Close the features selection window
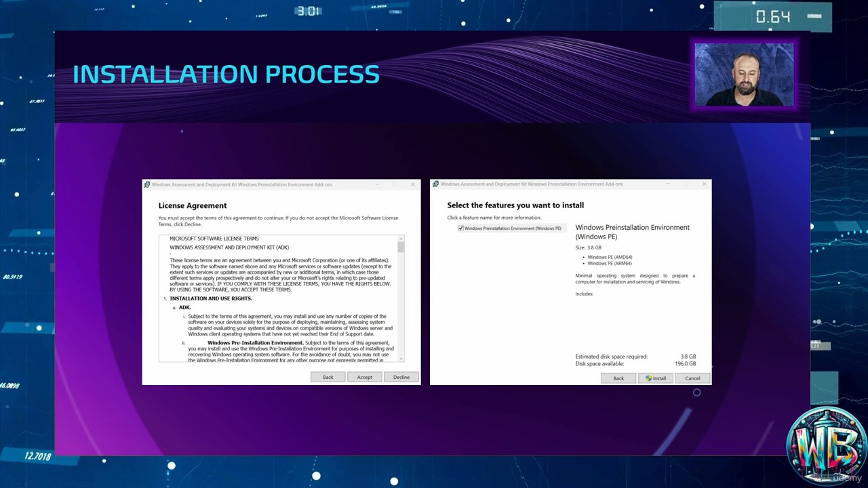This screenshot has height=488, width=868. tap(704, 184)
